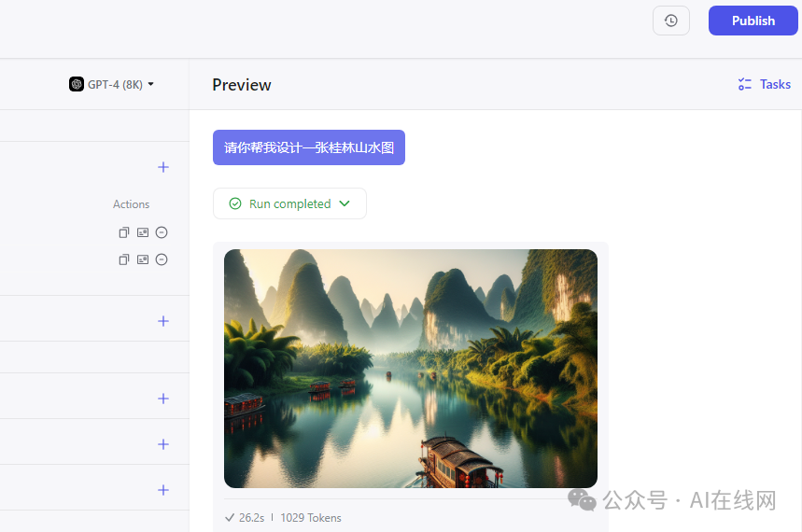Click the checkmark next to 26.2s
The width and height of the screenshot is (802, 532).
click(x=230, y=518)
